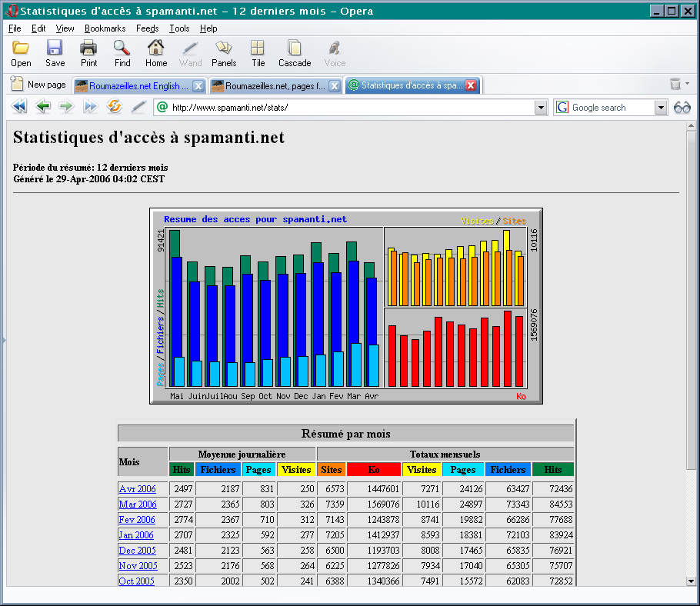Click the wand icon beside Reload
Image resolution: width=700 pixels, height=606 pixels.
point(138,107)
